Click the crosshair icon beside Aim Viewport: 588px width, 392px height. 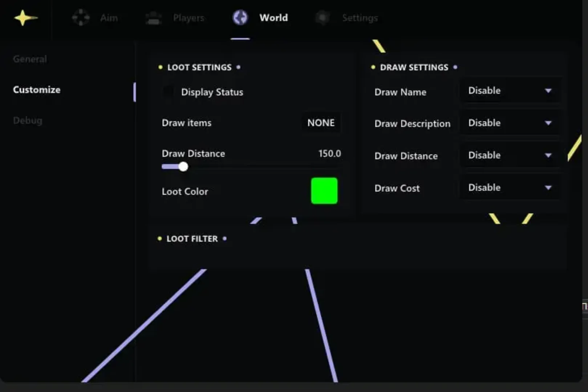coord(81,18)
